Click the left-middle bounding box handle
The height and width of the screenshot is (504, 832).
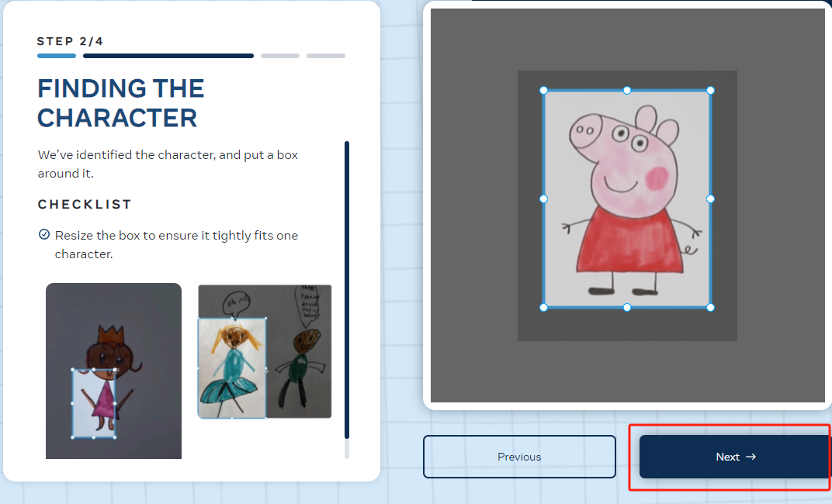543,198
